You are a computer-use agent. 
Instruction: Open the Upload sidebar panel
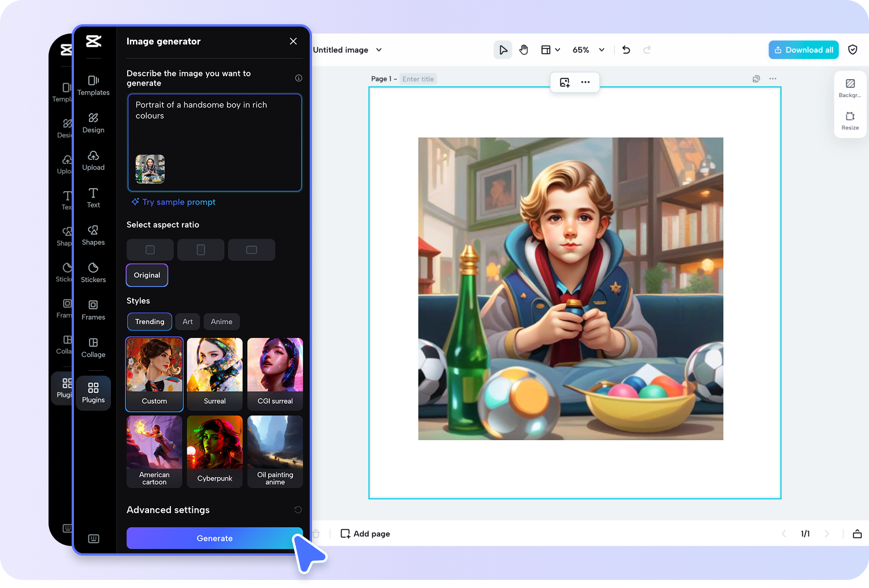pos(93,160)
